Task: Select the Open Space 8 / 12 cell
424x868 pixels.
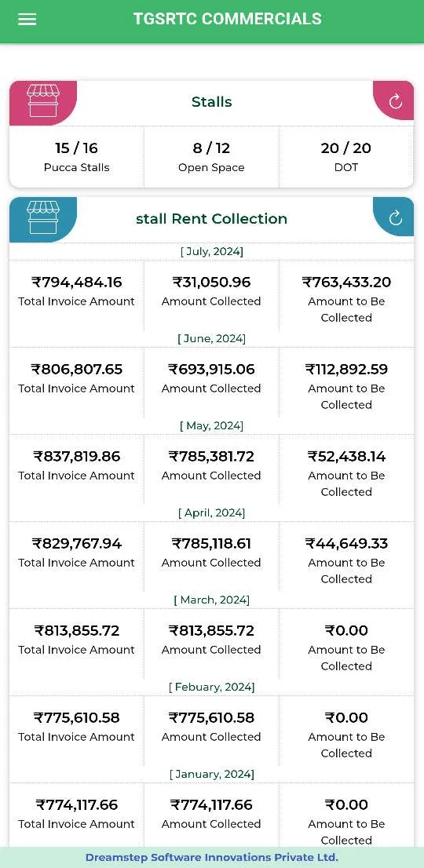Action: point(211,157)
